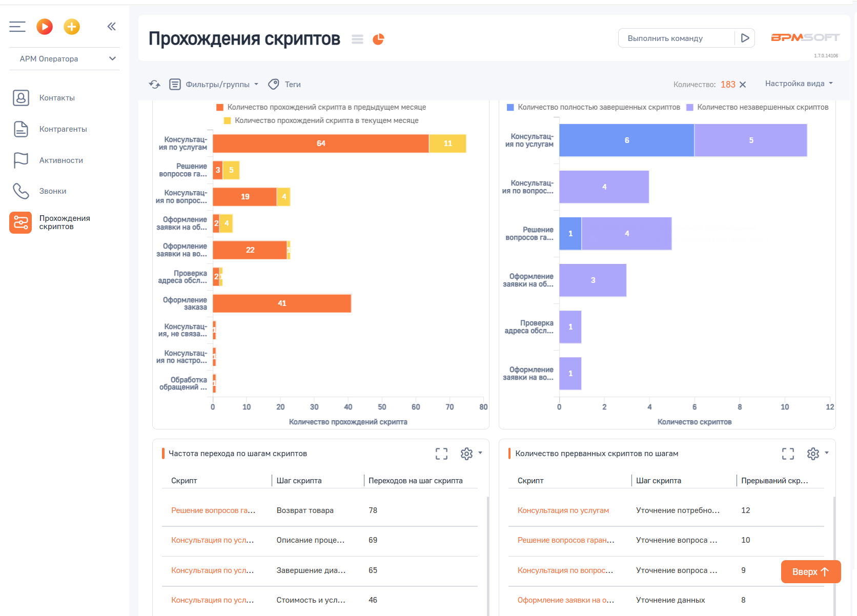Click the yellow add (+) button
The height and width of the screenshot is (616, 857).
[72, 26]
